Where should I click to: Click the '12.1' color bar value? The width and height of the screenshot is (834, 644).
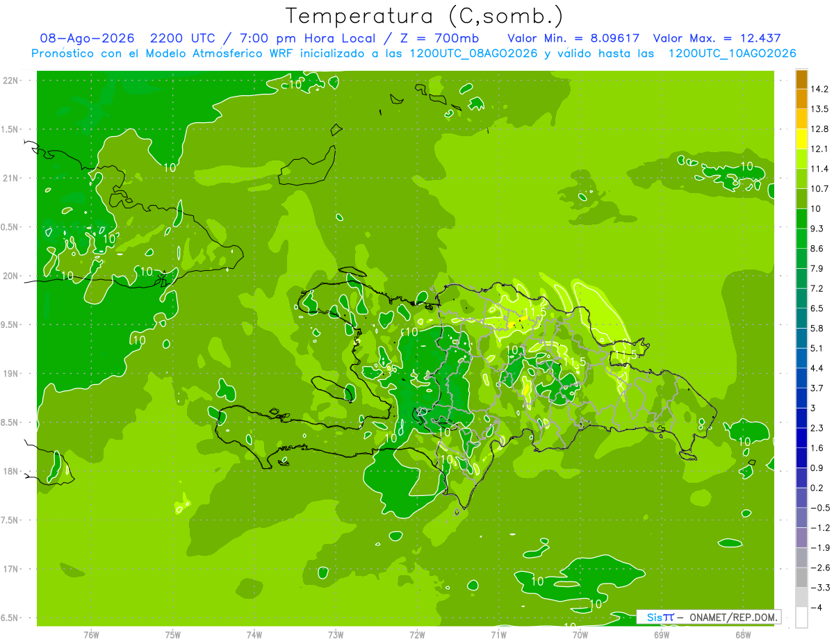point(820,149)
